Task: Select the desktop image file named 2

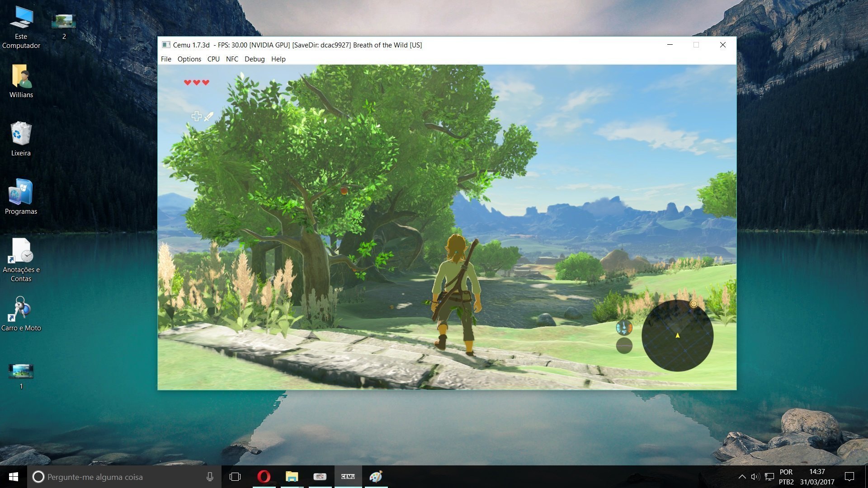Action: [64, 26]
